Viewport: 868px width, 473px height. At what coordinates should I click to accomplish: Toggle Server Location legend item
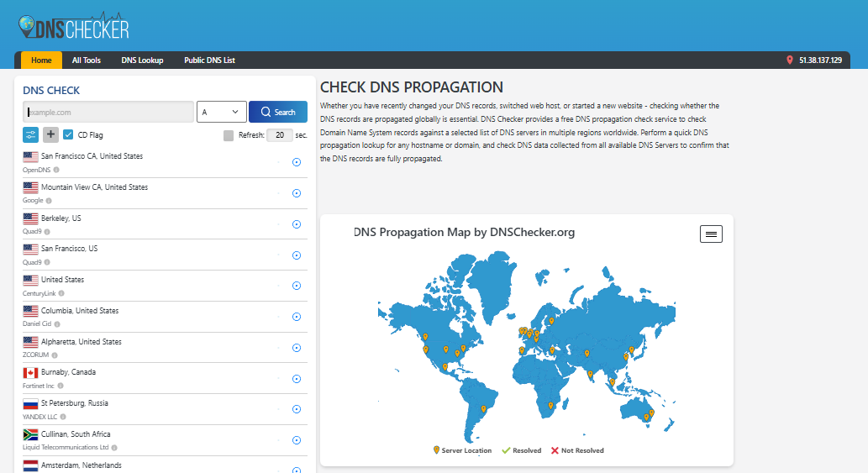click(x=462, y=450)
